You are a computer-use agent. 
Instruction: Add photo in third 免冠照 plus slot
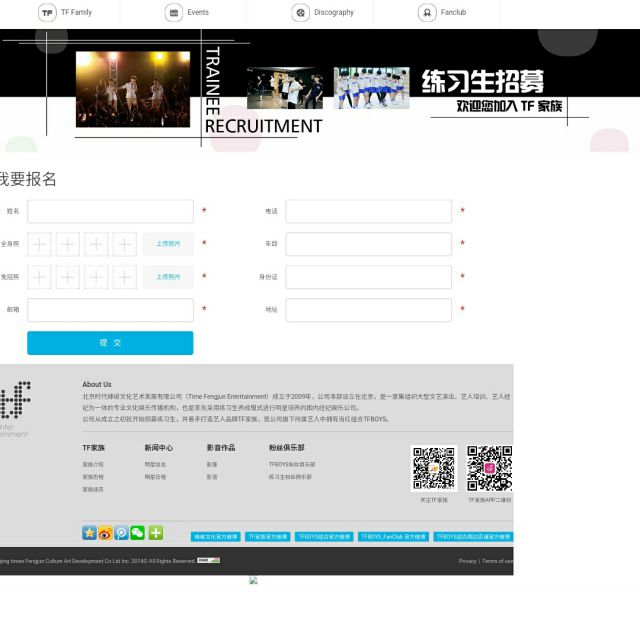pyautogui.click(x=96, y=277)
